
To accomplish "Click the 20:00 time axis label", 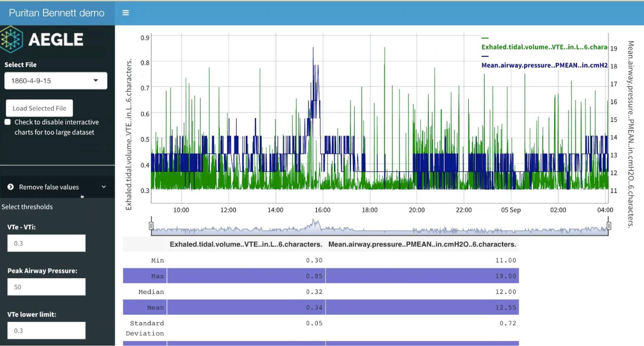I will click(x=416, y=210).
